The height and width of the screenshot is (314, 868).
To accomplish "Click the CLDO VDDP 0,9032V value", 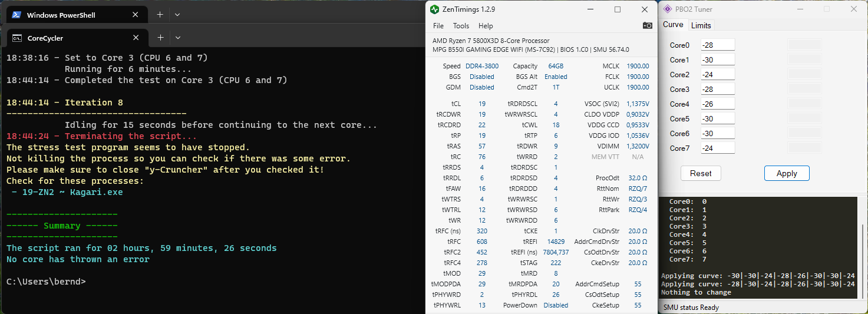I will 638,114.
